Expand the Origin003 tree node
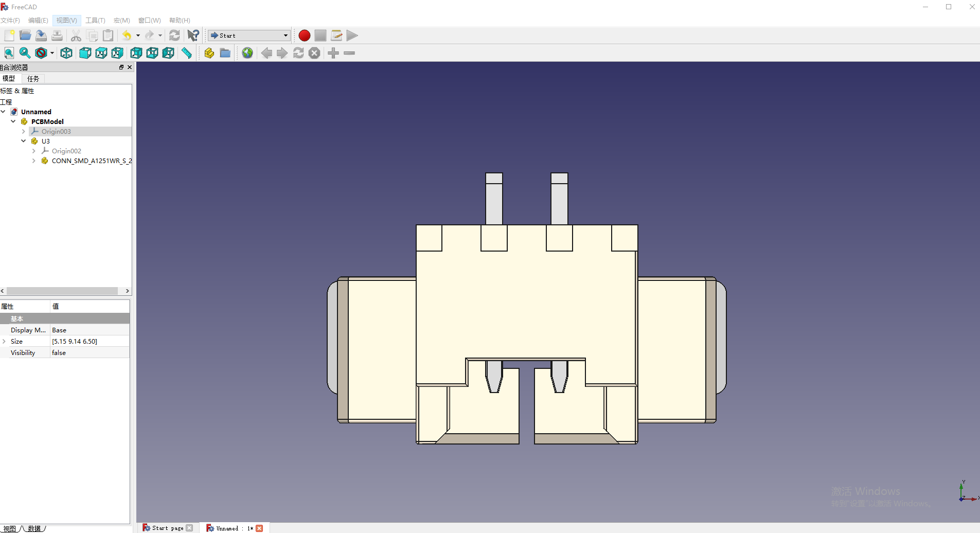Image resolution: width=980 pixels, height=533 pixels. coord(24,131)
